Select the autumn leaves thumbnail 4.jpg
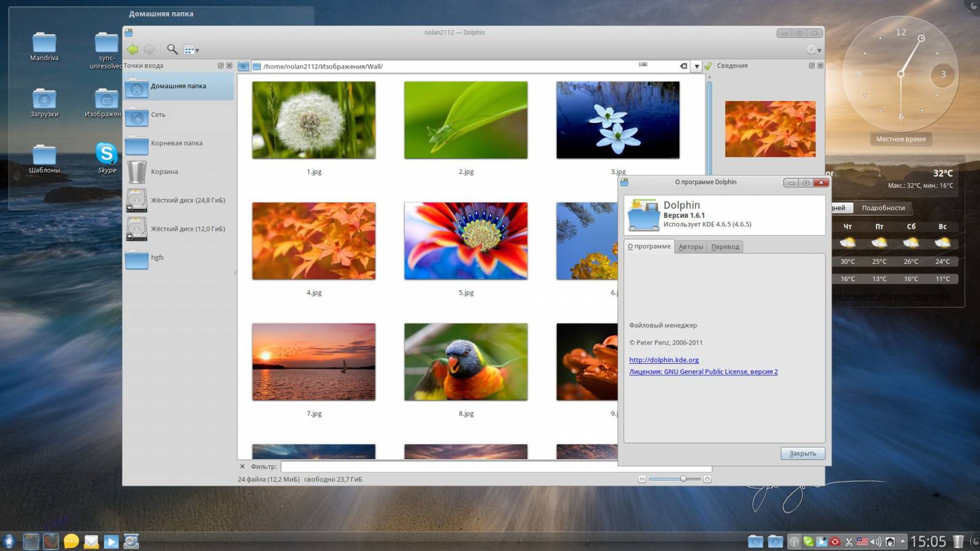The width and height of the screenshot is (980, 551). pyautogui.click(x=314, y=241)
